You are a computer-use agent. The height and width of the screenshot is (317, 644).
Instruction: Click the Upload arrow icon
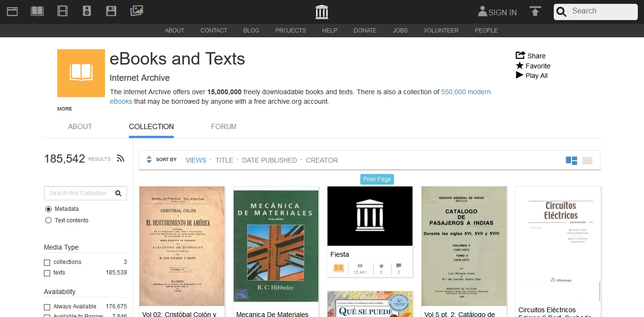535,11
